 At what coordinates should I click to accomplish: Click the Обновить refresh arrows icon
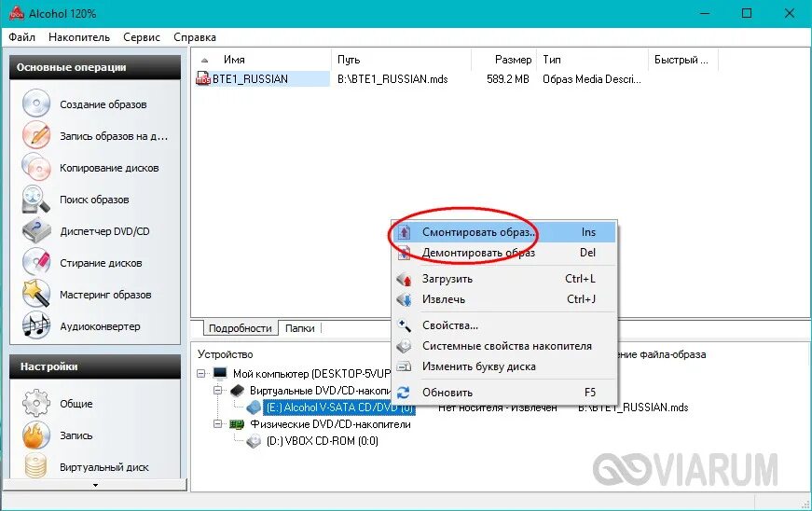pos(404,393)
